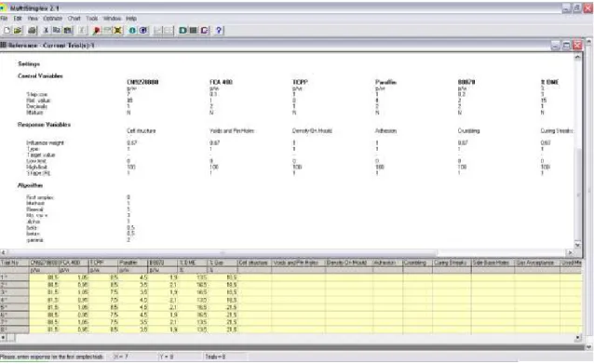Click the trial table's scroll-left arrow

(x=4, y=337)
